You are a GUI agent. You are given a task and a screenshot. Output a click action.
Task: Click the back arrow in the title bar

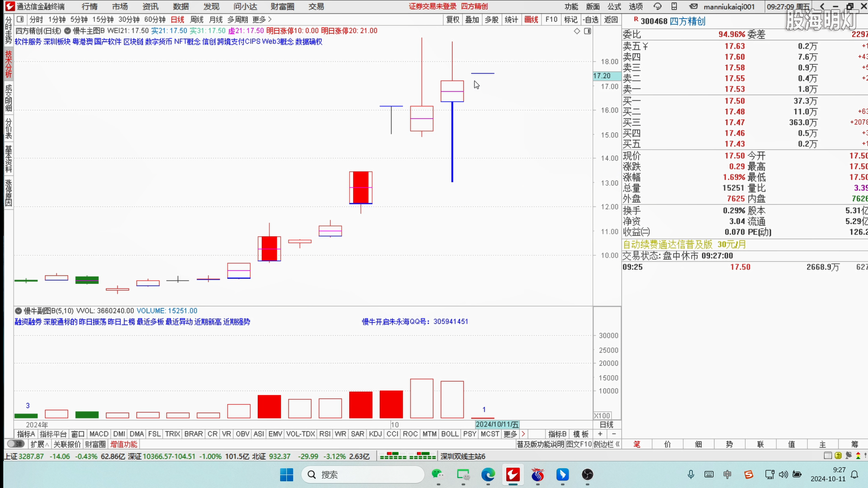[822, 7]
